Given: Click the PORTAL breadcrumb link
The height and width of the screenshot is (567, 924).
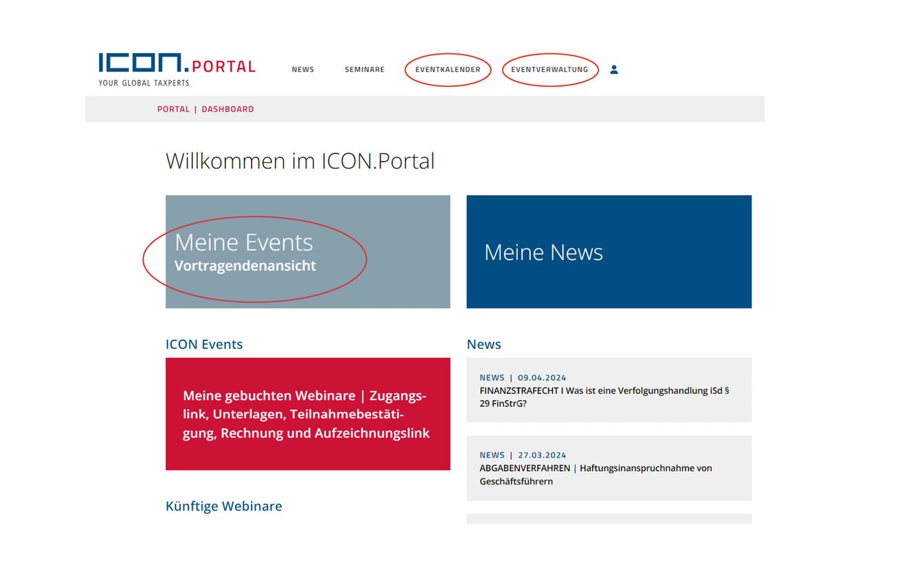Looking at the screenshot, I should point(173,109).
